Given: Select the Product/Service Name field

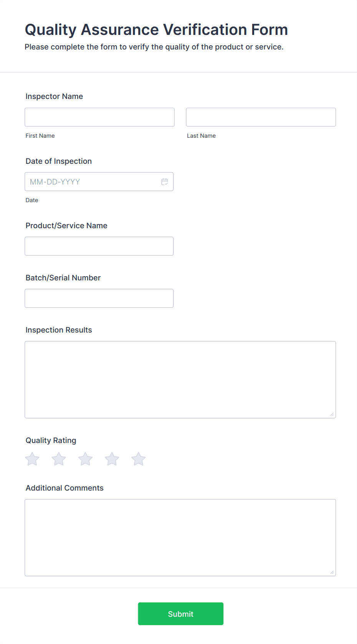Looking at the screenshot, I should tap(99, 246).
